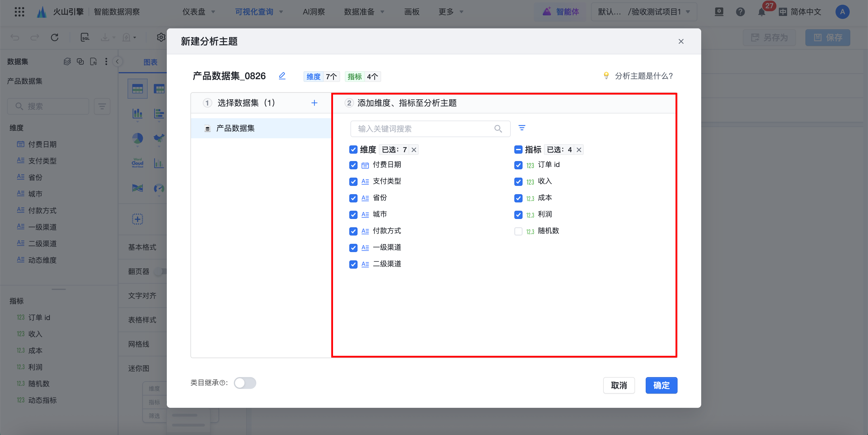Screen dimensions: 868x435
Task: Open the 分析主题是什么? help link
Action: [x=643, y=76]
